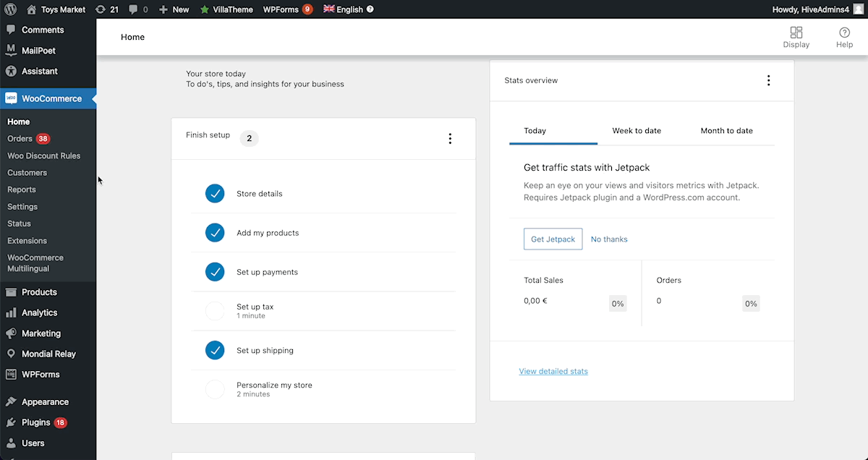Open the Stats overview options menu
Viewport: 868px width, 460px height.
click(x=769, y=80)
